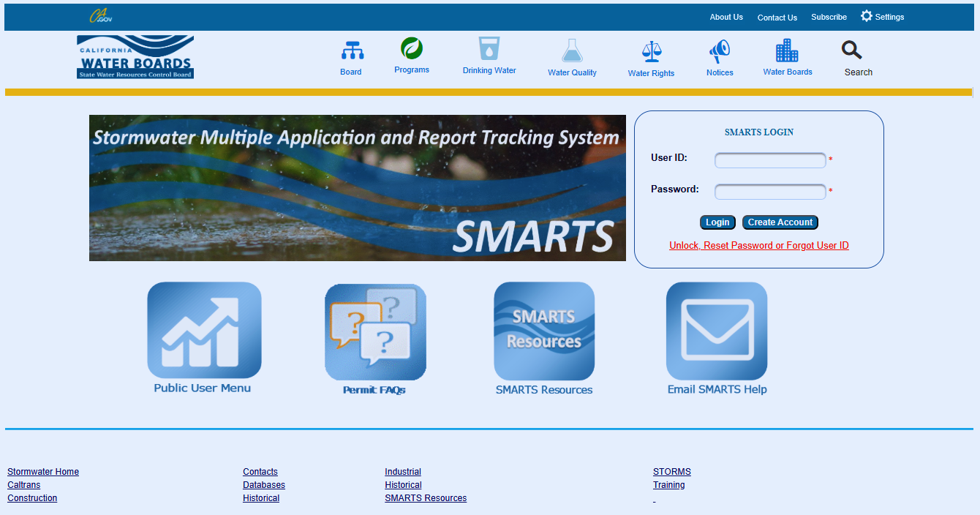The height and width of the screenshot is (515, 980).
Task: Open the Historical link under Industrial
Action: pyautogui.click(x=403, y=485)
